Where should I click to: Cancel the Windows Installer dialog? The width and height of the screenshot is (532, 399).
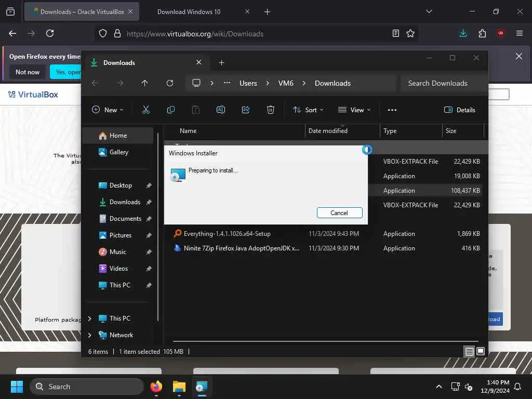click(x=339, y=212)
